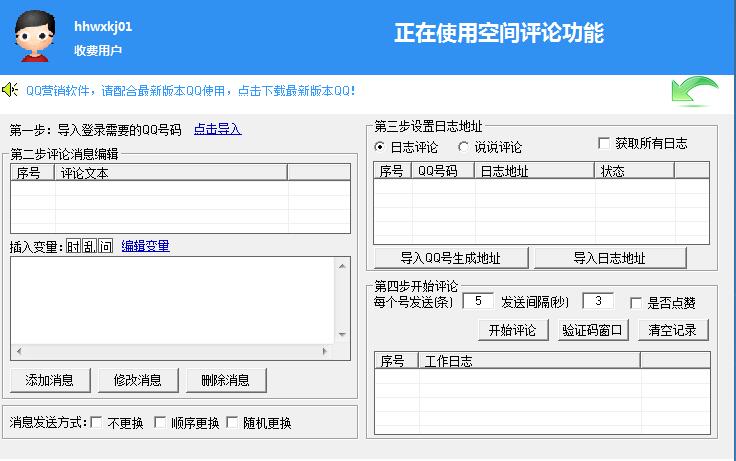This screenshot has height=461, width=736.
Task: Click the 导入QQ号生成地址 button
Action: (451, 258)
